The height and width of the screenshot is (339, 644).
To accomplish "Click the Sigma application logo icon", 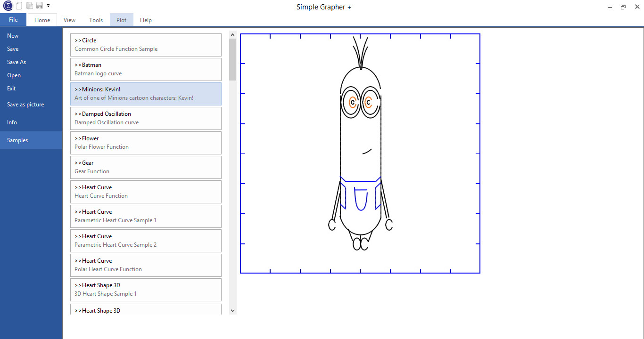I will tap(8, 6).
